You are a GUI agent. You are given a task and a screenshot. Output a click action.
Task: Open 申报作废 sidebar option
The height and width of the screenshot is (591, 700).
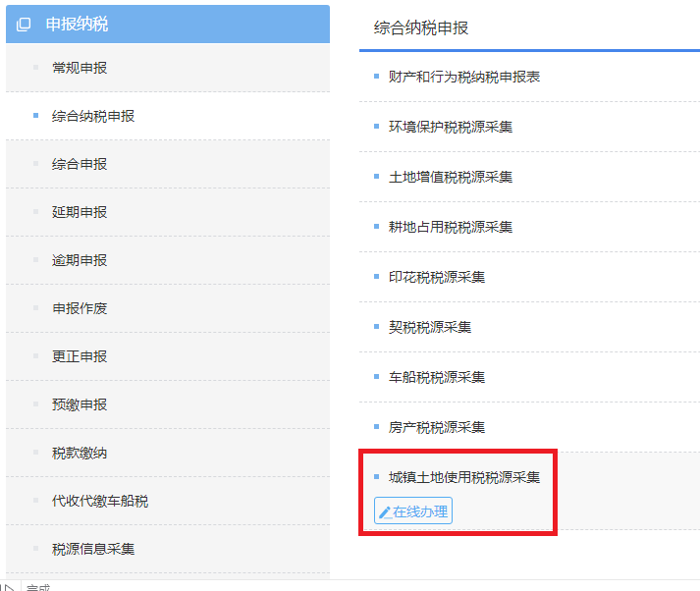[80, 308]
